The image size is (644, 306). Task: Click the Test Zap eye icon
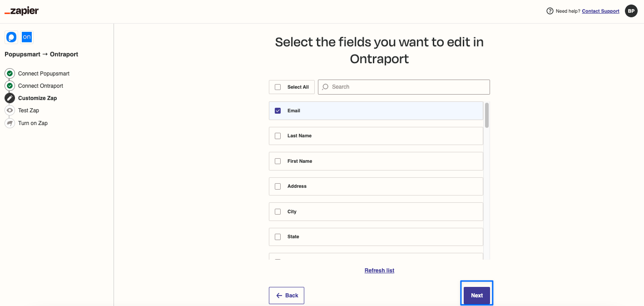[10, 110]
